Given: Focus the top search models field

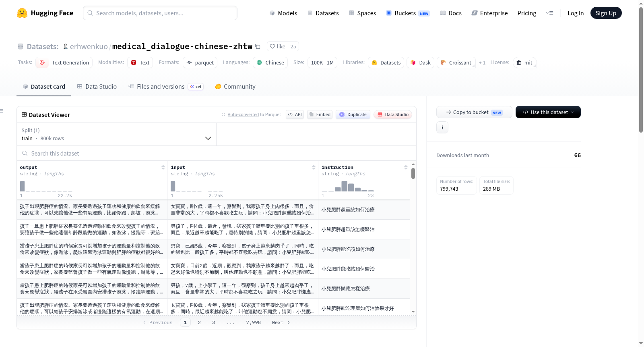Looking at the screenshot, I should [x=160, y=13].
